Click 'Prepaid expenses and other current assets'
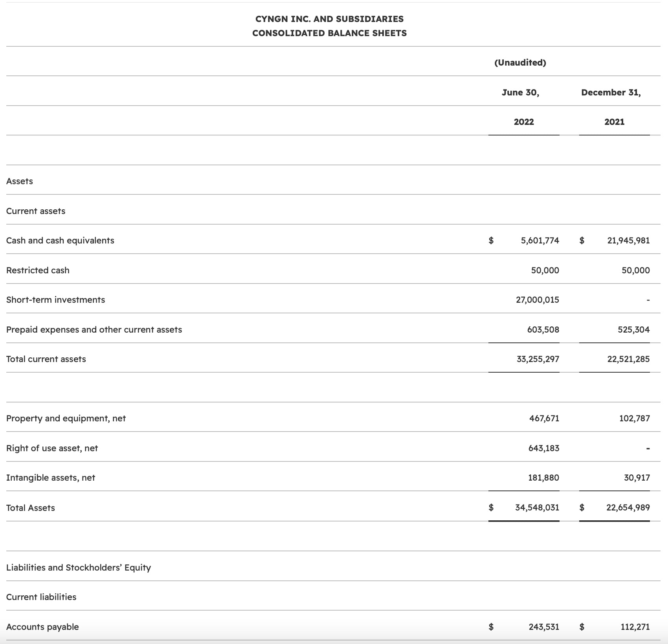 coord(94,329)
